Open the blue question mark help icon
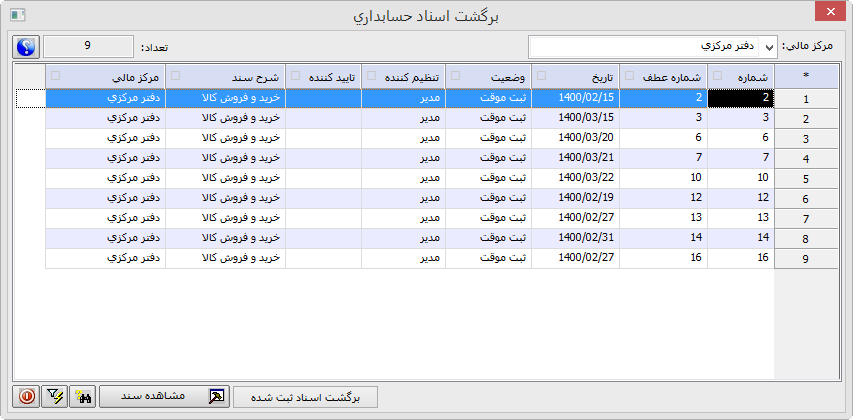This screenshot has width=853, height=420. coord(26,47)
